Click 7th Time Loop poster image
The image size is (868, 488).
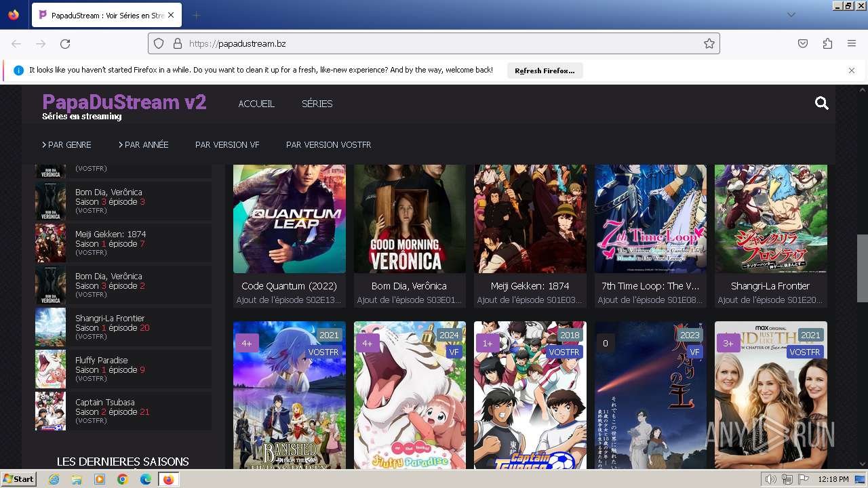click(x=650, y=218)
